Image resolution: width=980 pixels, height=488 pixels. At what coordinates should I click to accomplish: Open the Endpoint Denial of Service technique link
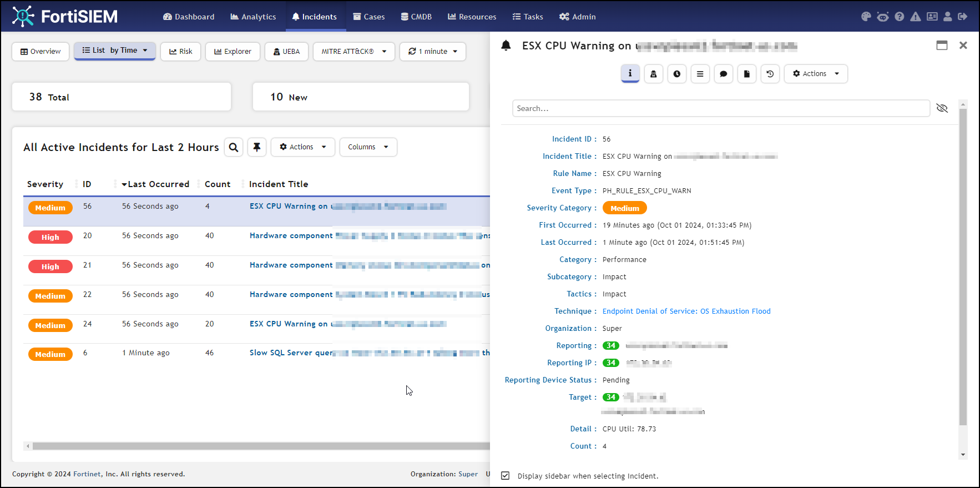(686, 311)
